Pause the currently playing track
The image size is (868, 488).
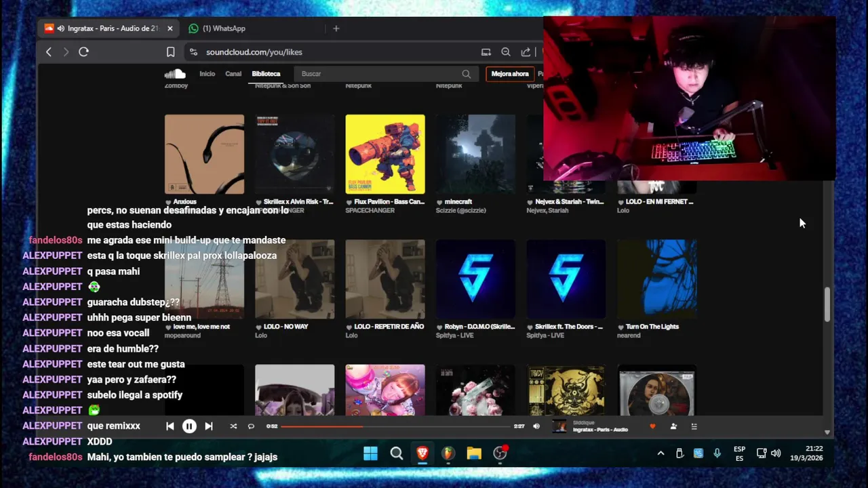189,426
